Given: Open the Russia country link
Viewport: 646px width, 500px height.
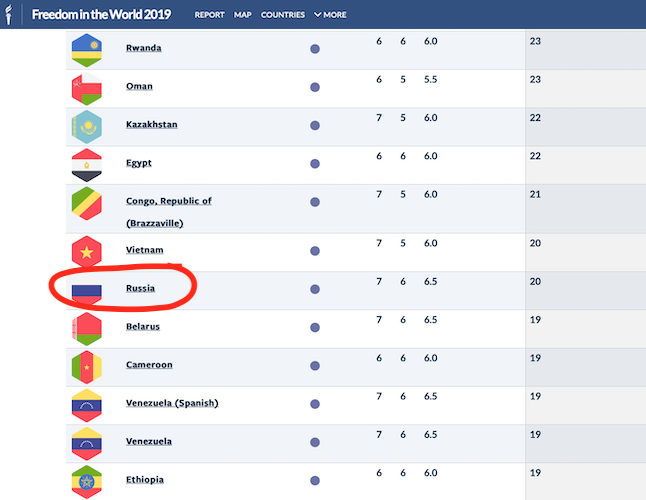Looking at the screenshot, I should click(x=140, y=289).
